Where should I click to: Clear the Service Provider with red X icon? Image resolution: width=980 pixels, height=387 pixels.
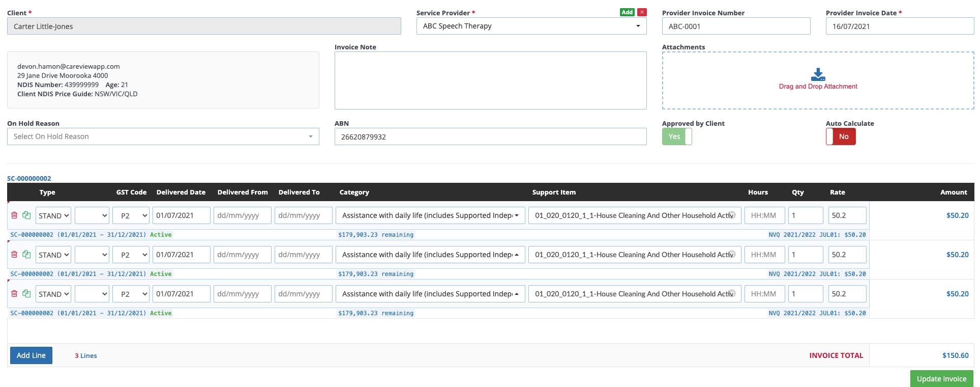(642, 12)
